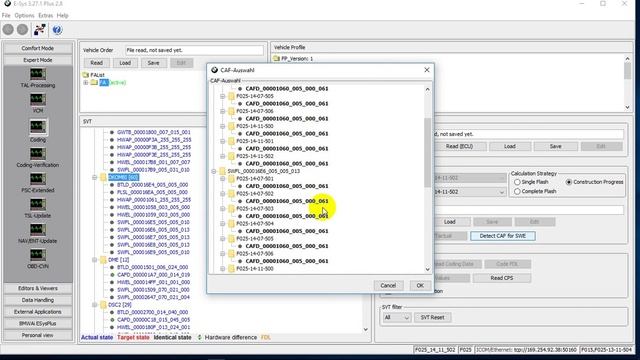Open NAV/ENT-Update module icon
This screenshot has height=360, width=640.
coord(38,229)
